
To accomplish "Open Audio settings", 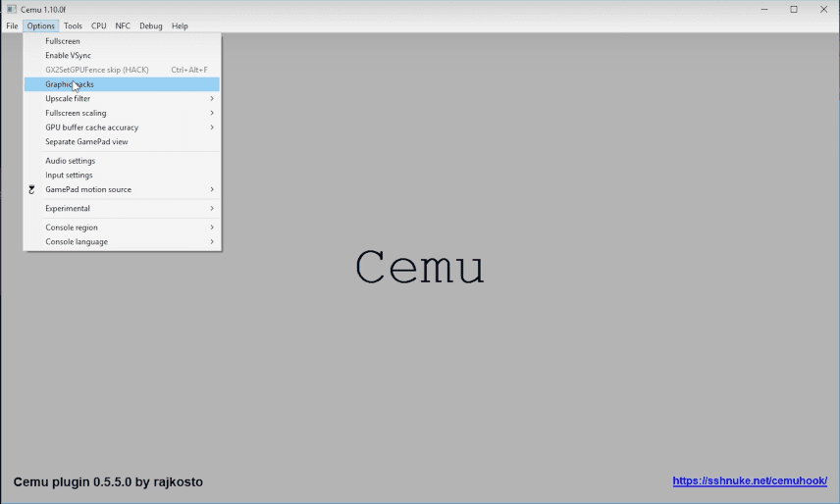I will [x=70, y=161].
